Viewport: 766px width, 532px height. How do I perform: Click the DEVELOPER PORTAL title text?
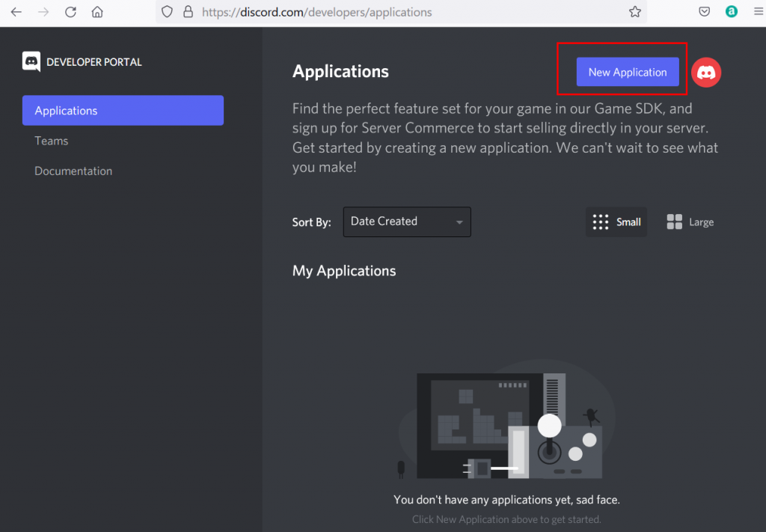[94, 62]
